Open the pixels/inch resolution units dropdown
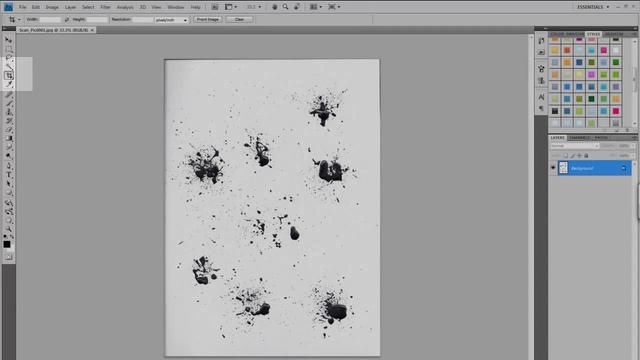Image resolution: width=640 pixels, height=360 pixels. (171, 20)
